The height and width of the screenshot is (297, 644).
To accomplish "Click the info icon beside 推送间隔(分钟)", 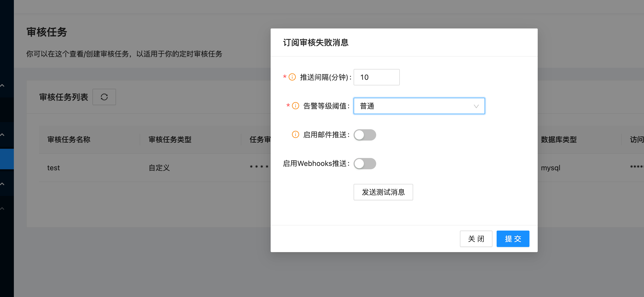I will pyautogui.click(x=292, y=77).
